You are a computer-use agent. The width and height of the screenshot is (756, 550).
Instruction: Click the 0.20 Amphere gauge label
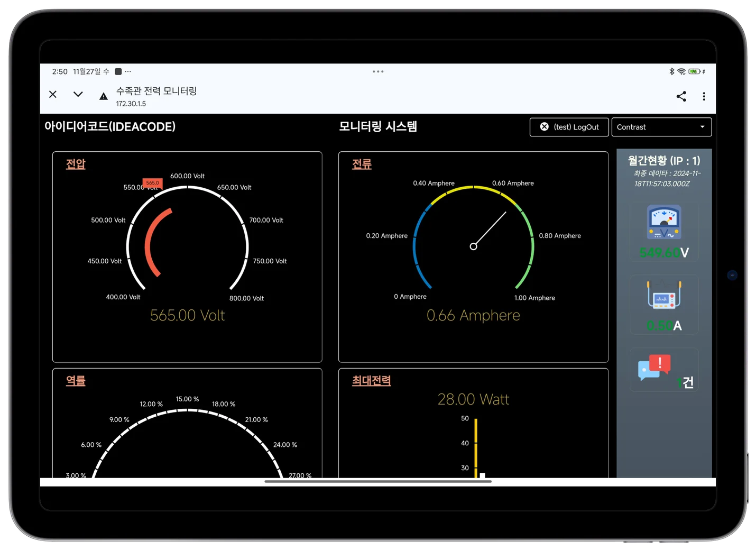point(386,236)
